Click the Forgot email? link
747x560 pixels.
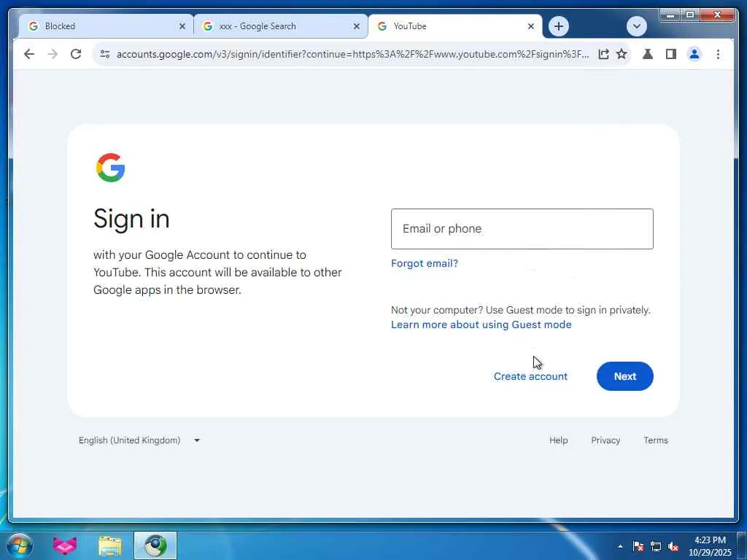425,263
